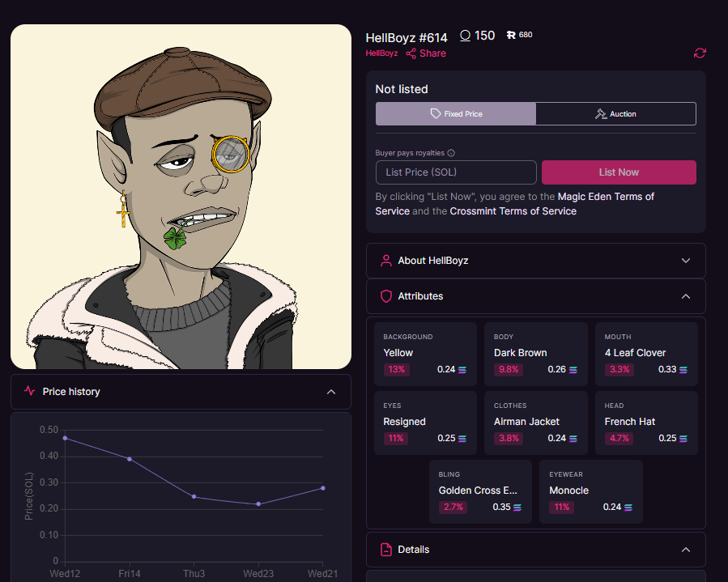
Task: Click the Price history pulse icon
Action: point(30,391)
